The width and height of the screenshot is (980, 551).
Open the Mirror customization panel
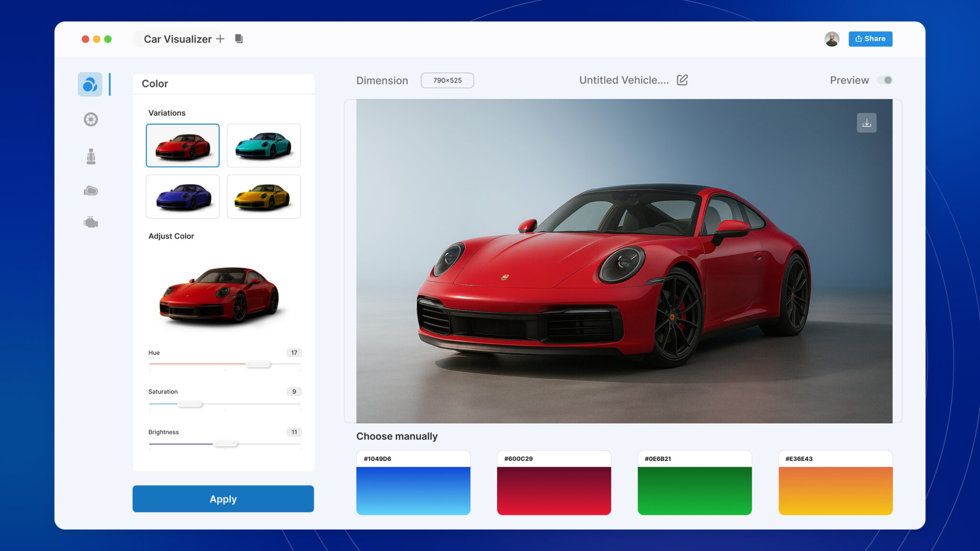(90, 190)
